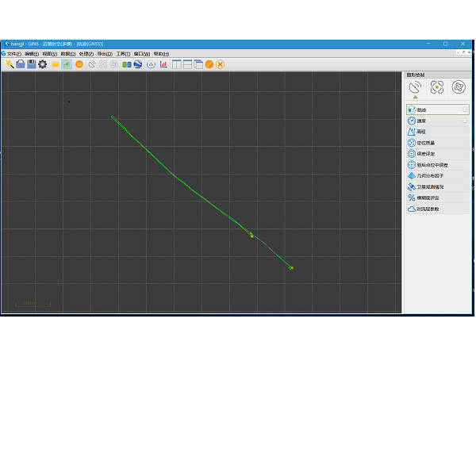The image size is (476, 476).
Task: Open the 文件(F) menu
Action: click(x=13, y=54)
